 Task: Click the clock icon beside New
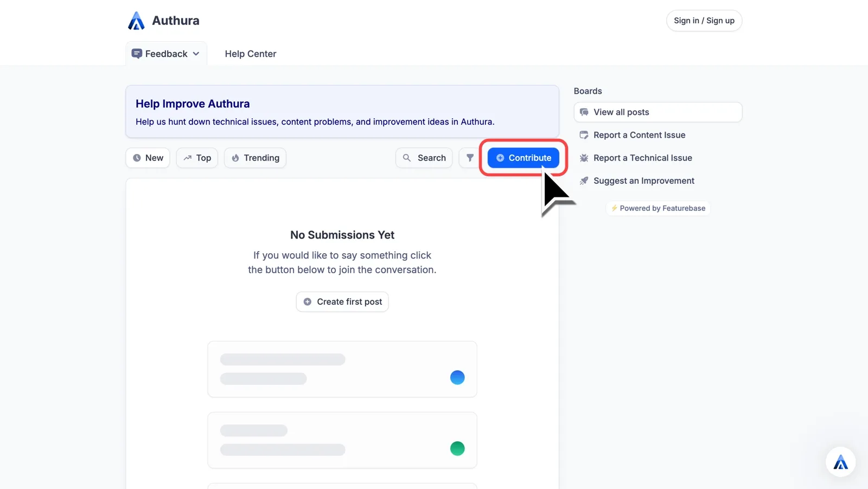tap(137, 158)
